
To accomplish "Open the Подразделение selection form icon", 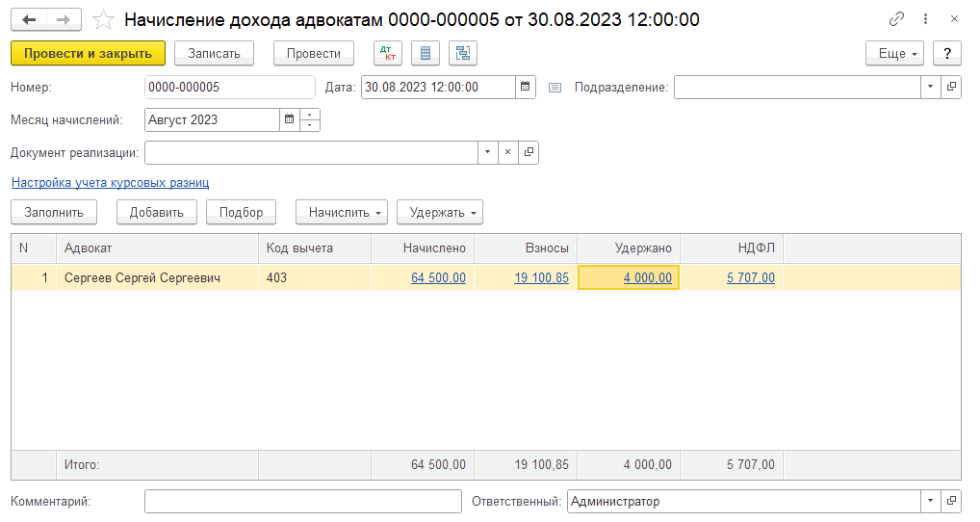I will (x=951, y=87).
